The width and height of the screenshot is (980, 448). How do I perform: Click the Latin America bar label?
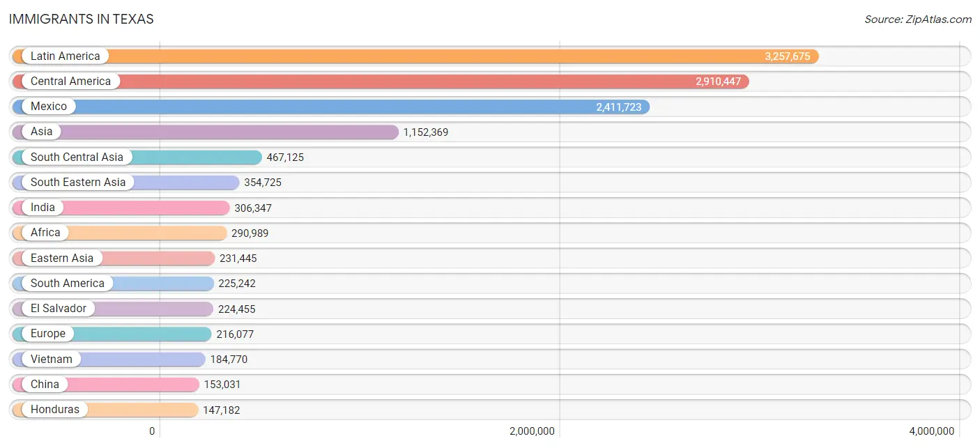65,56
